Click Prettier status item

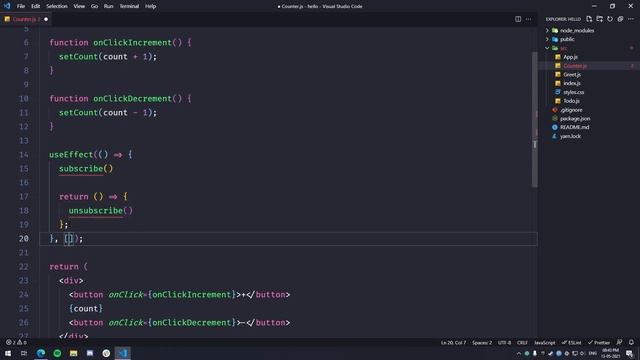coord(599,342)
